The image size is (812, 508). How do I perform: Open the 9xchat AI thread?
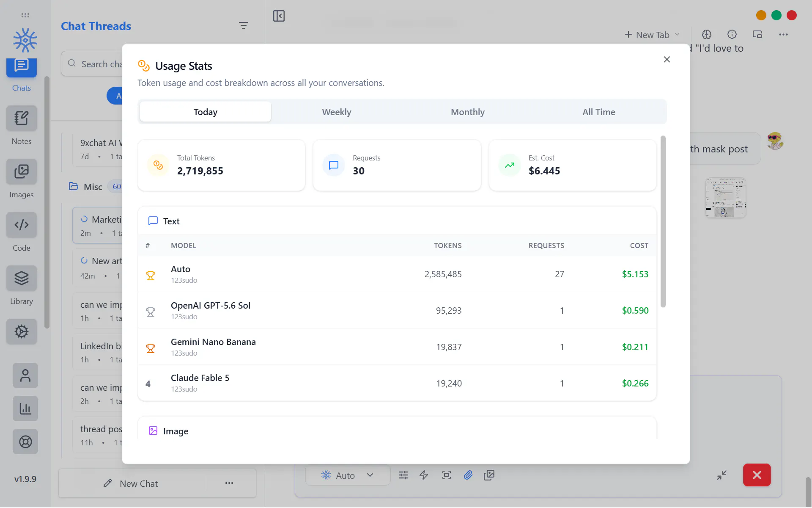pyautogui.click(x=98, y=149)
